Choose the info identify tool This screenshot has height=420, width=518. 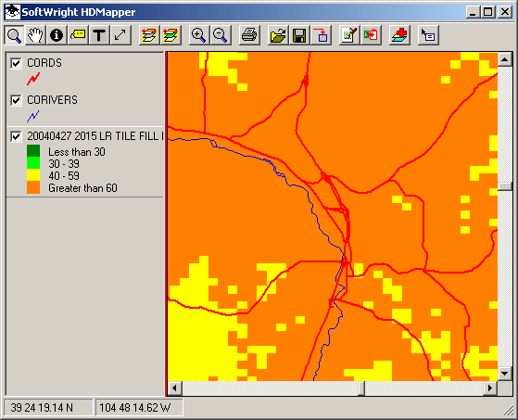(57, 35)
